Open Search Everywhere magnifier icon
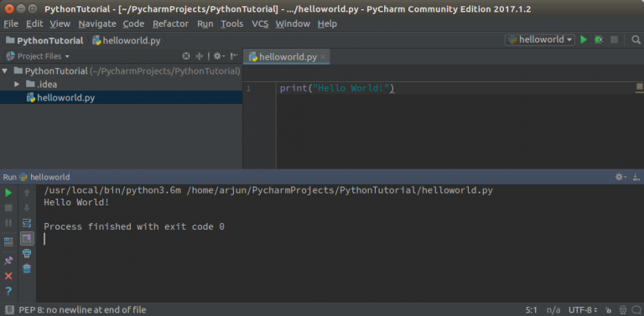This screenshot has height=316, width=644. point(636,39)
